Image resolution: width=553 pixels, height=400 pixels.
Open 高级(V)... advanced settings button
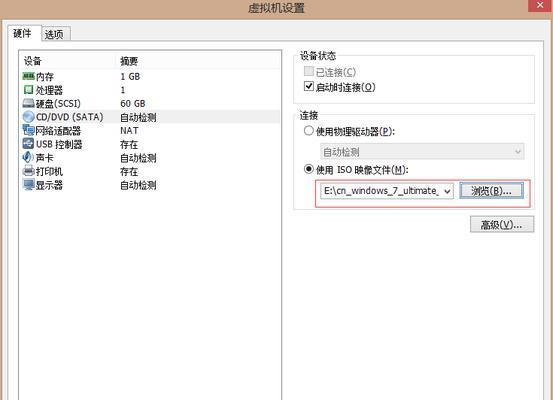(x=502, y=225)
